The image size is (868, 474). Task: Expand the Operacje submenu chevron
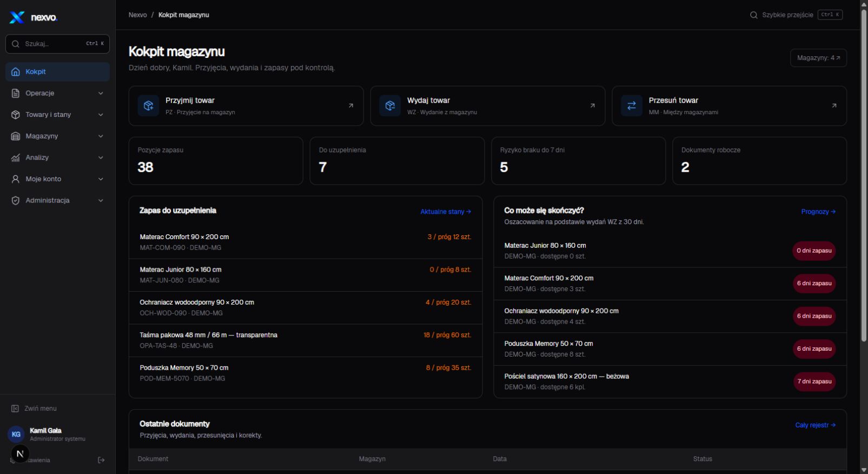coord(101,93)
